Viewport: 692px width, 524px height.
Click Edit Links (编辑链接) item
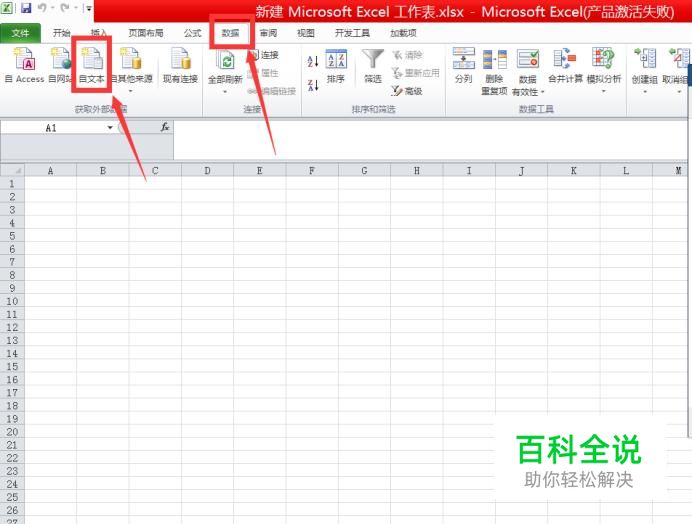coord(271,91)
